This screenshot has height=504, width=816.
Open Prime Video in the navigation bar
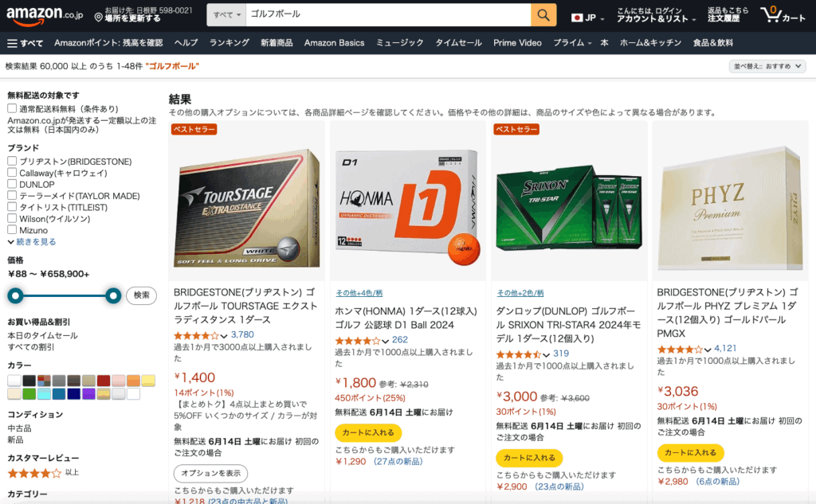[517, 43]
